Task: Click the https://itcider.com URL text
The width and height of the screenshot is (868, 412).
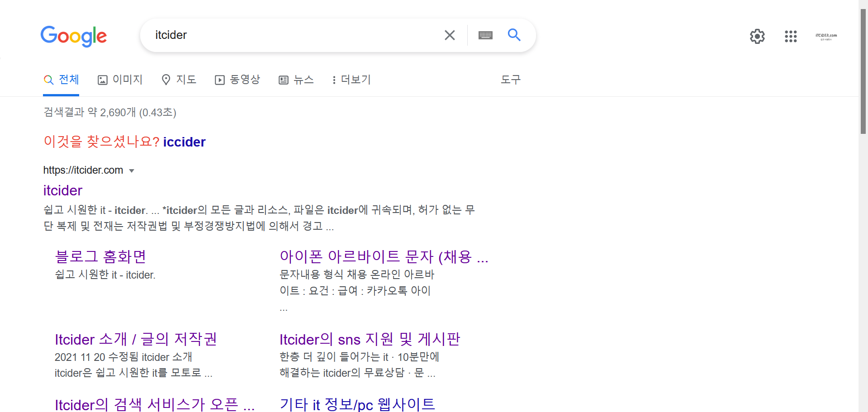Action: click(83, 170)
